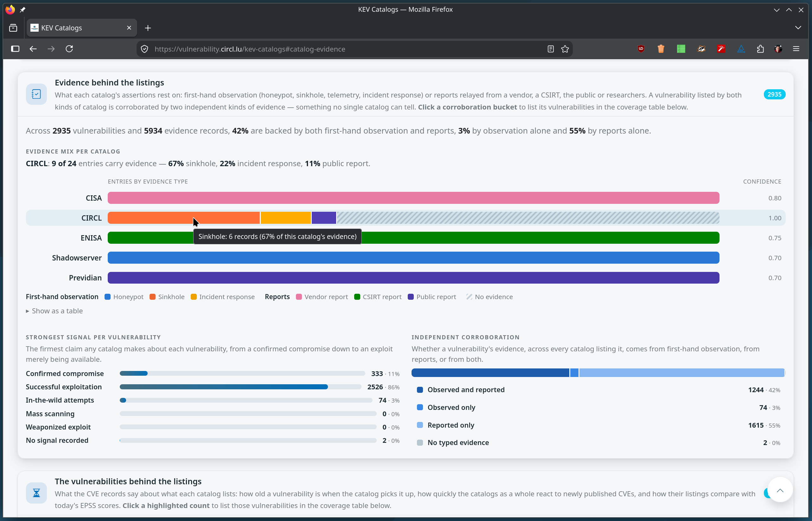Select the Observed and reported bucket
Image resolution: width=812 pixels, height=521 pixels.
[598, 390]
